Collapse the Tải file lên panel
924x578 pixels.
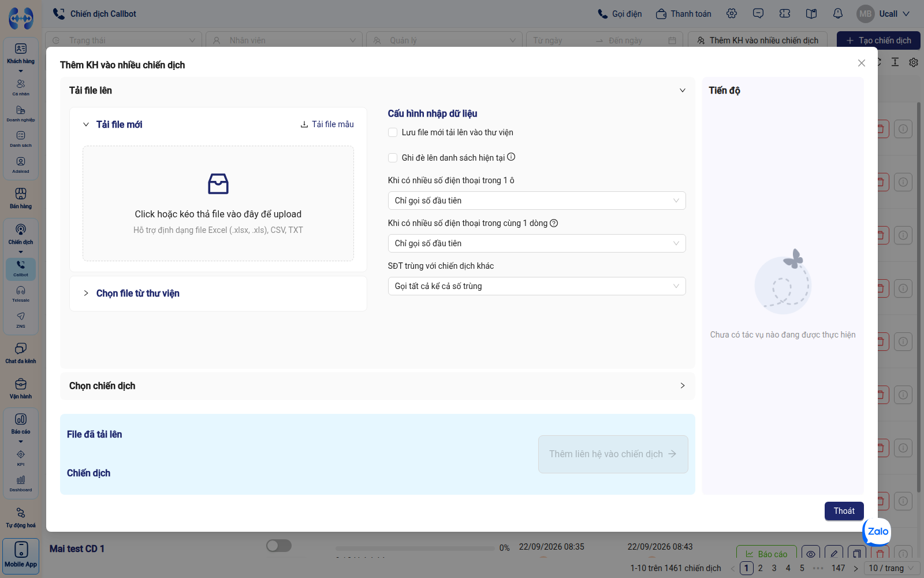coord(682,91)
